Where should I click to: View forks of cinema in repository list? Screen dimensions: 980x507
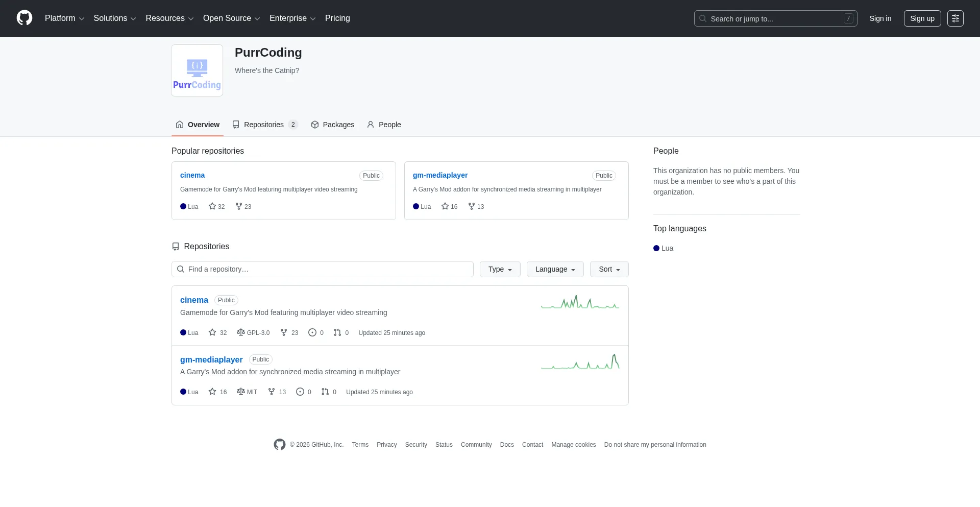click(x=289, y=332)
